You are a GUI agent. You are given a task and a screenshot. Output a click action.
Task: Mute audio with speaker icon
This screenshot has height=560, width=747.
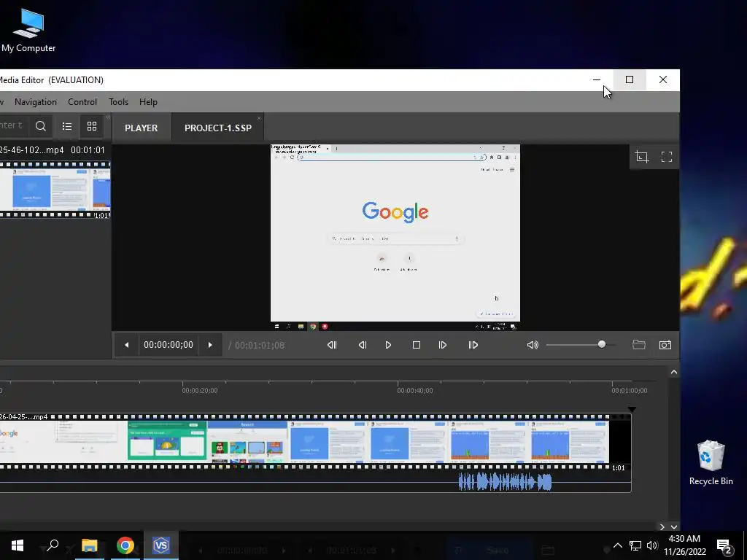click(x=533, y=345)
